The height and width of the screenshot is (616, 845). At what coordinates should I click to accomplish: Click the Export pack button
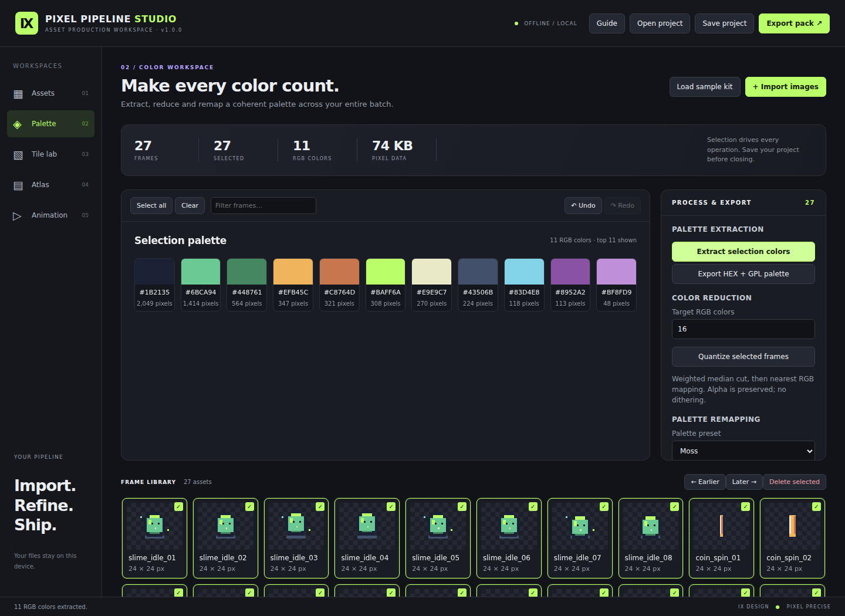pos(794,23)
